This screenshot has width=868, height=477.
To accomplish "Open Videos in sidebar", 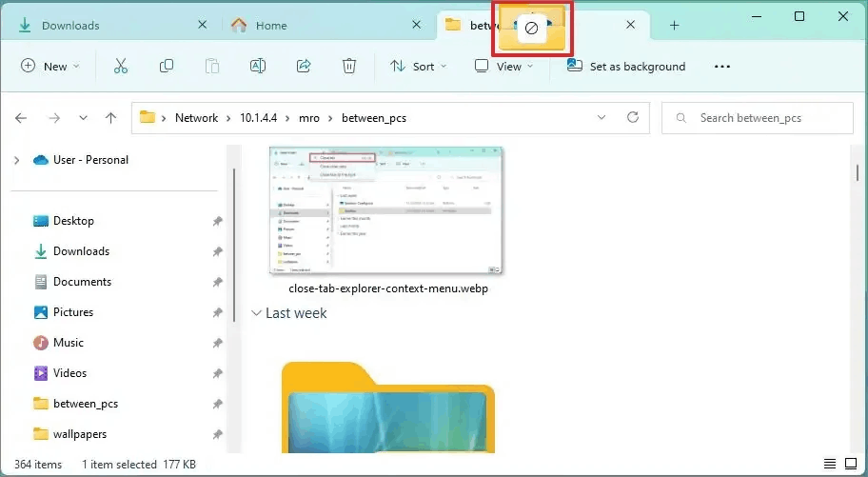I will coord(69,373).
